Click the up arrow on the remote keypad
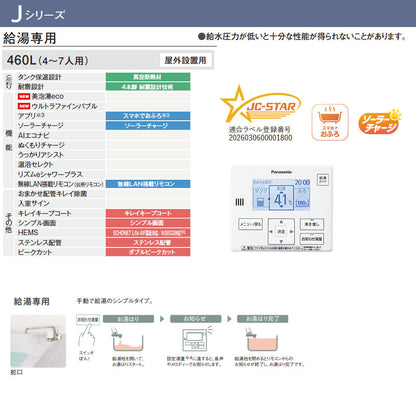The width and height of the screenshot is (416, 416). [x=281, y=222]
